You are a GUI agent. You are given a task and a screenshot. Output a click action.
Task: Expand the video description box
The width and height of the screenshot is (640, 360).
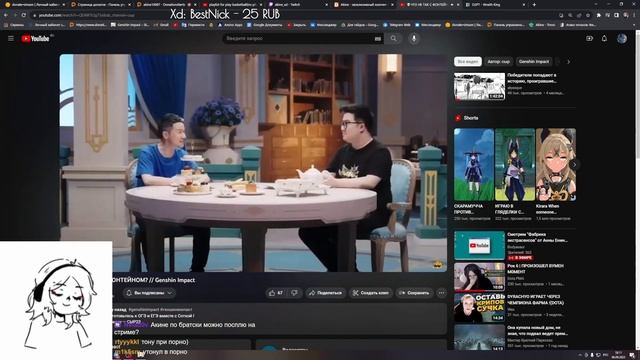click(x=280, y=318)
